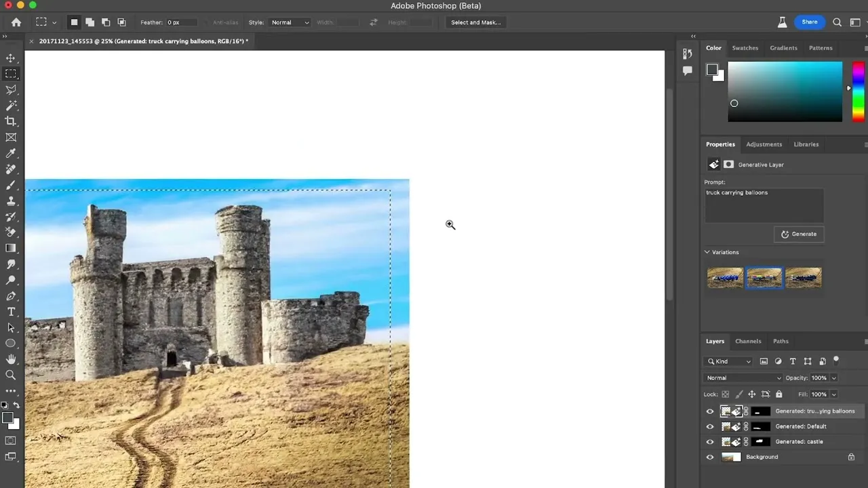The height and width of the screenshot is (488, 868).
Task: Open the Style Normal dropdown
Action: click(x=290, y=22)
